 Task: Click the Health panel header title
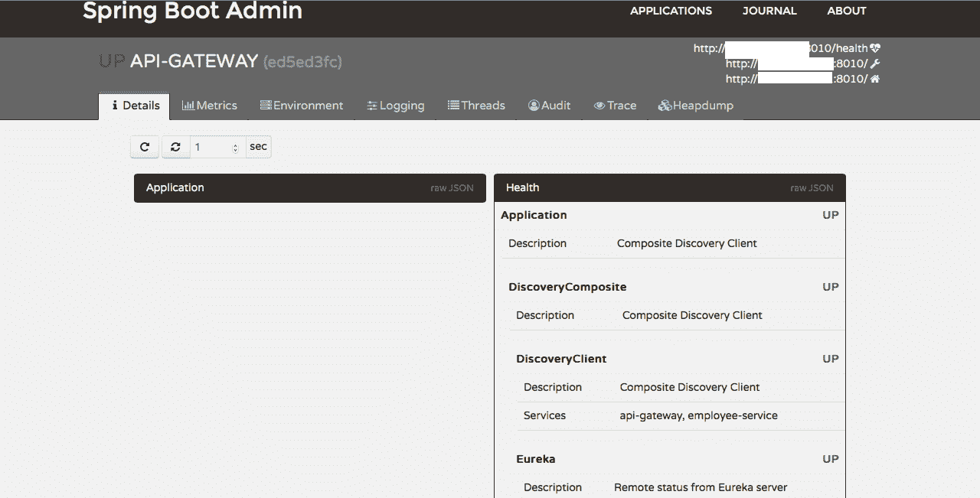523,187
